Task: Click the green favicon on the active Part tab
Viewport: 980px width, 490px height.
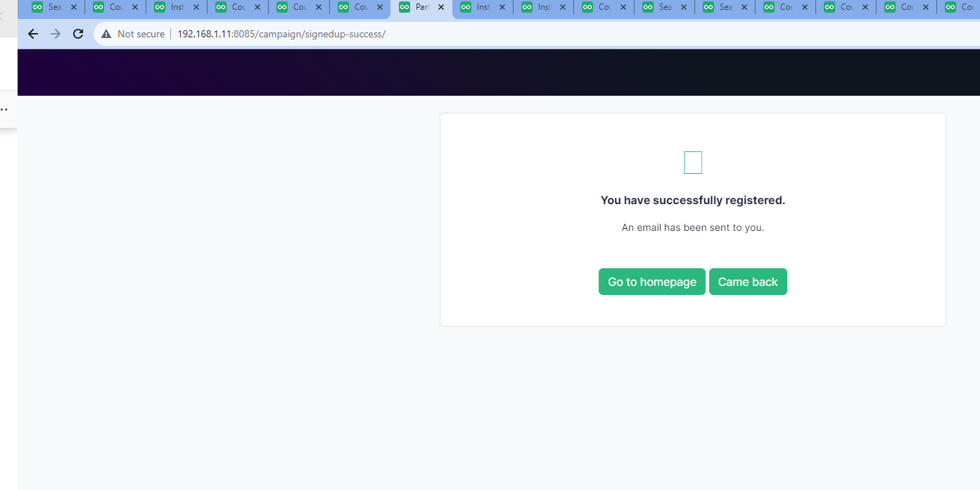Action: coord(405,7)
